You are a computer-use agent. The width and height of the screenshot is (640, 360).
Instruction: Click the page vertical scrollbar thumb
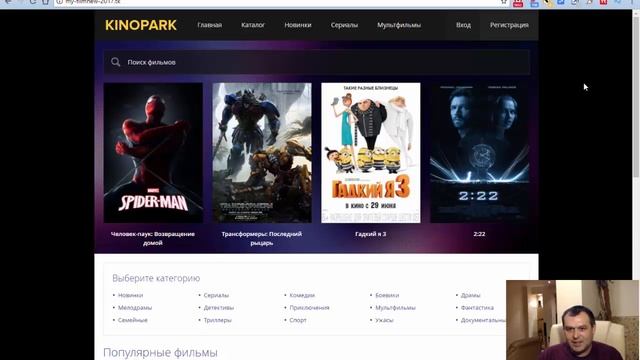pyautogui.click(x=636, y=96)
